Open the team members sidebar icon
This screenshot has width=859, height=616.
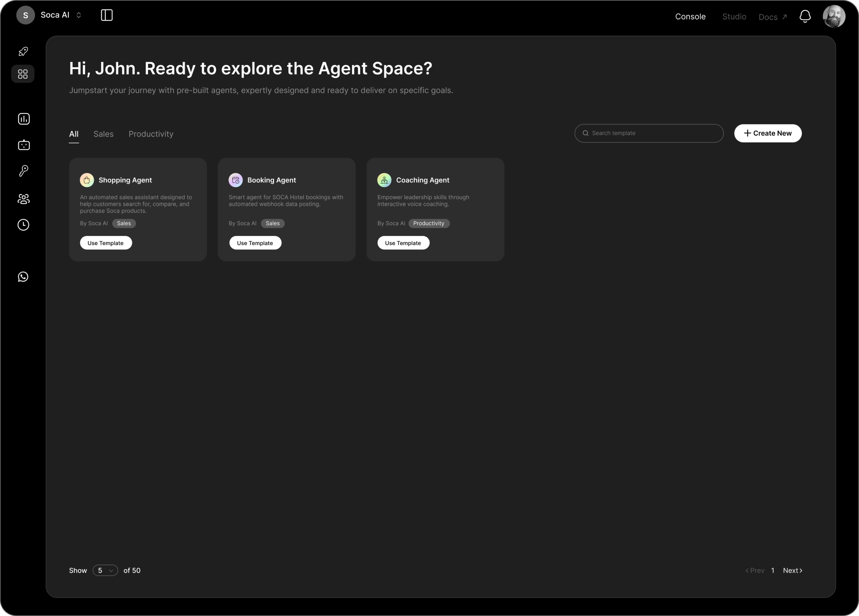click(24, 199)
